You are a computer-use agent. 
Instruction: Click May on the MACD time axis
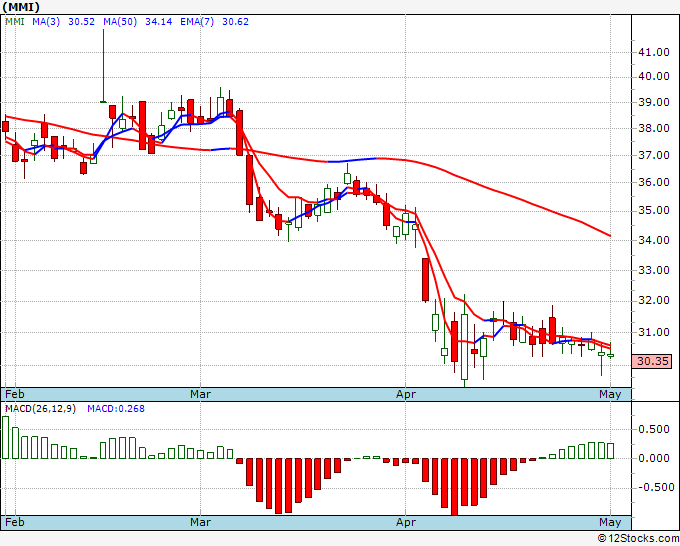tap(610, 522)
